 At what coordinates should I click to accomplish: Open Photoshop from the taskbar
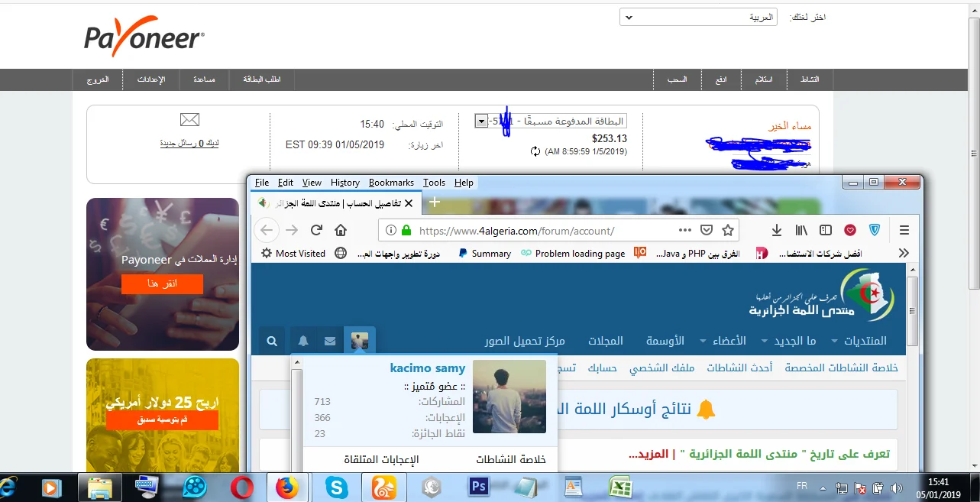479,487
